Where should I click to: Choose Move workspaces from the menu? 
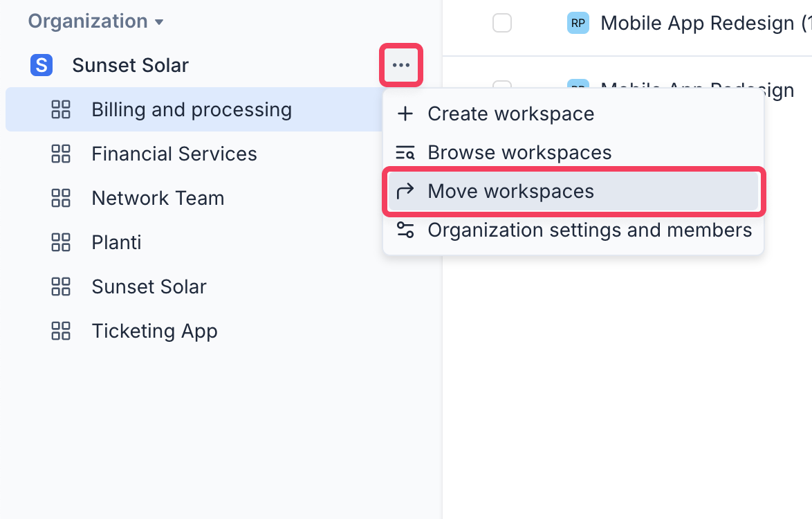click(x=510, y=191)
